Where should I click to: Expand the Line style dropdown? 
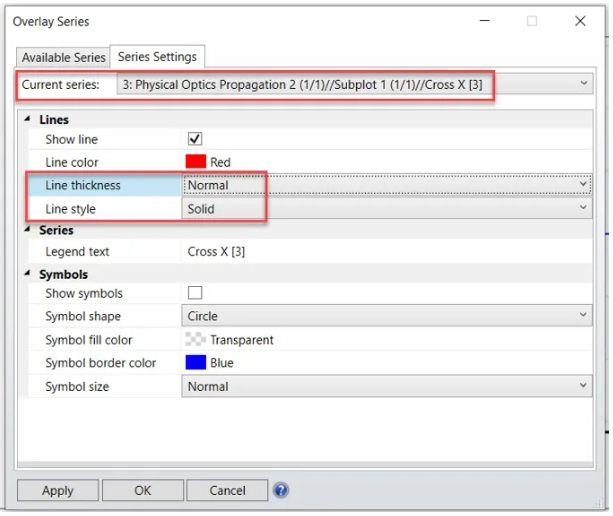[584, 209]
